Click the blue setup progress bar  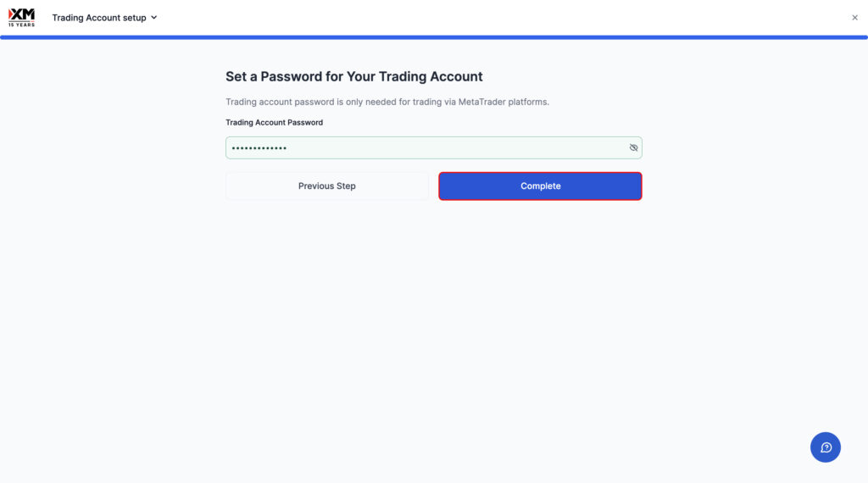(434, 37)
